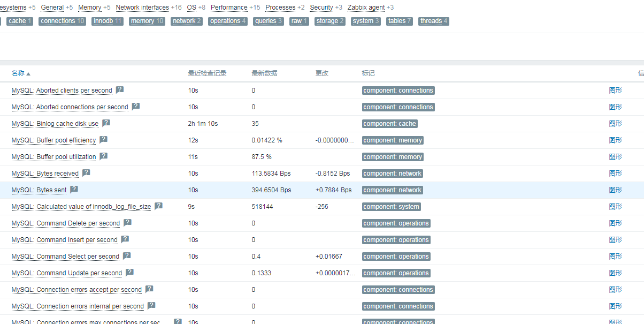Open help icon for Command Insert per second
The width and height of the screenshot is (644, 324).
(125, 239)
